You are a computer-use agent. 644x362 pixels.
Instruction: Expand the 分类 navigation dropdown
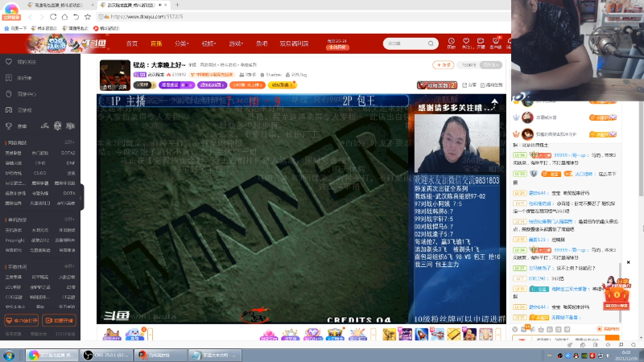tap(182, 43)
